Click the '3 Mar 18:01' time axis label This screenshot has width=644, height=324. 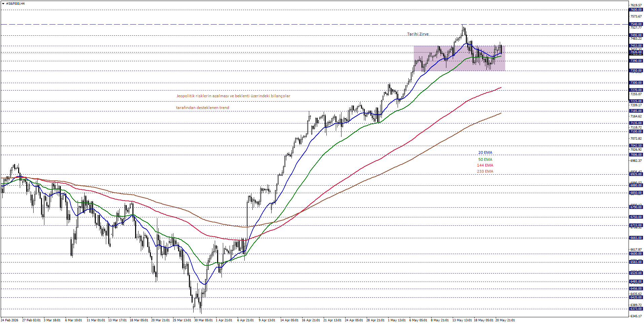[x=52, y=320]
